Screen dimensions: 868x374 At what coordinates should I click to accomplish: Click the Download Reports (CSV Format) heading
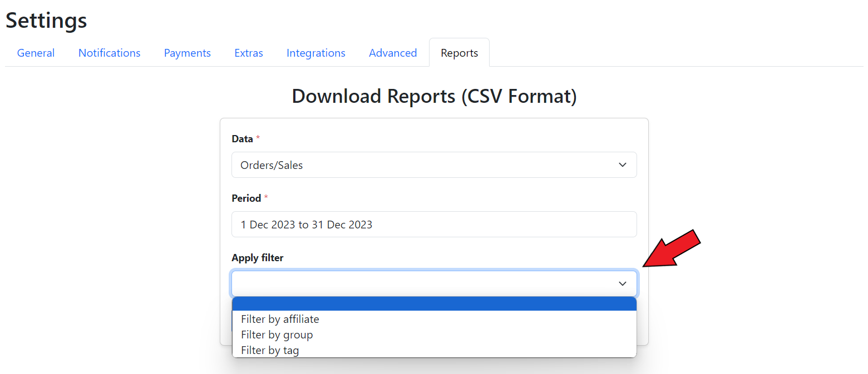click(x=434, y=96)
